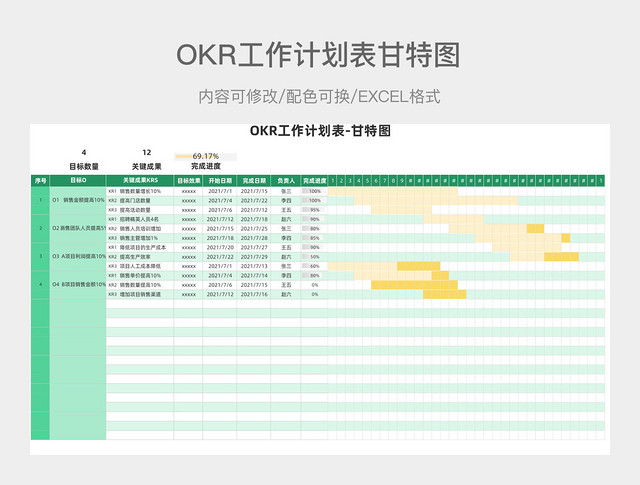
Task: Click owner 王五 in 提高活动数量 row
Action: 286,210
